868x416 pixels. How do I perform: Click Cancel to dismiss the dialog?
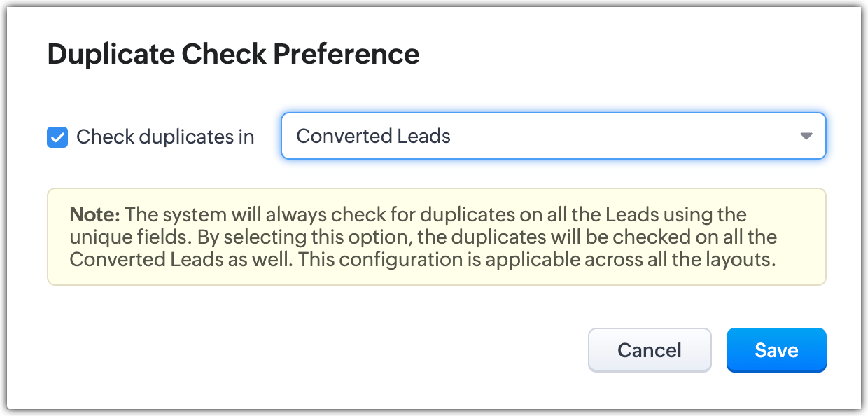649,349
